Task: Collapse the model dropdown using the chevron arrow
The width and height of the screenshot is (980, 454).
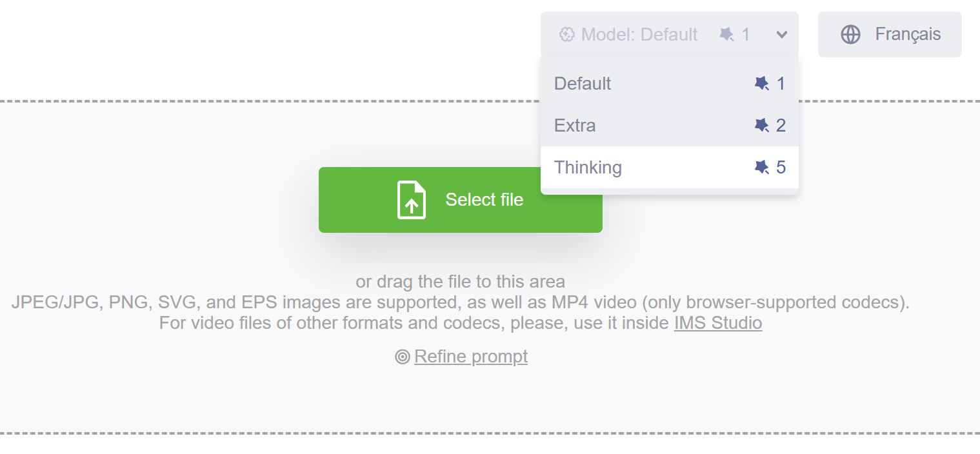Action: point(782,35)
